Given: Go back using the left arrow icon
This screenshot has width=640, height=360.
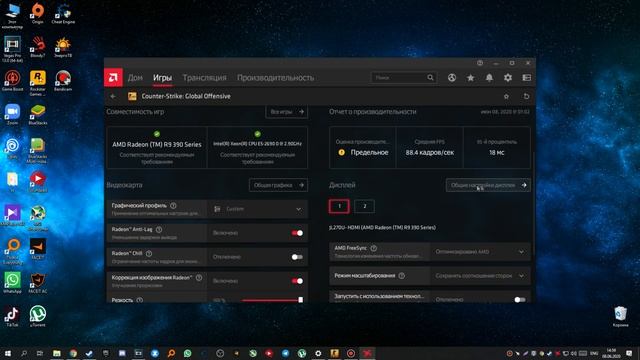Looking at the screenshot, I should point(113,96).
